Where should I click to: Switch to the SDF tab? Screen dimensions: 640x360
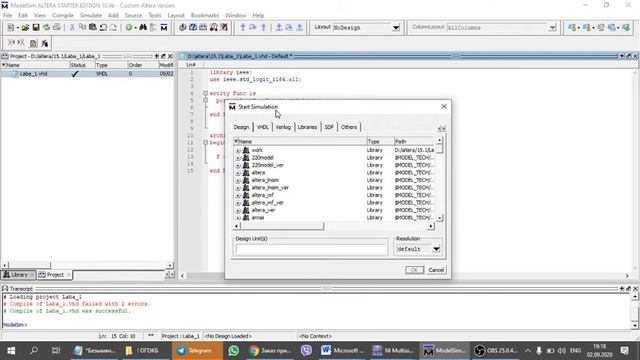(329, 127)
